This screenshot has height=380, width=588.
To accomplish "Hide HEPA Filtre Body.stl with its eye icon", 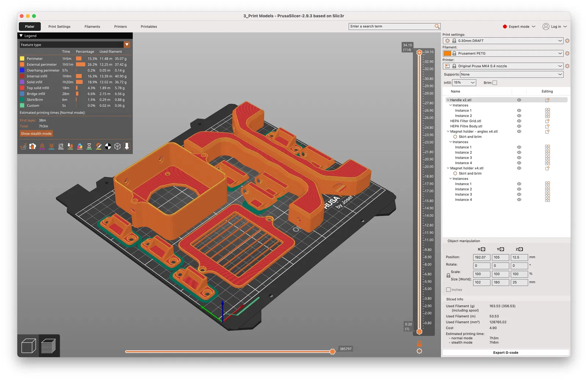I will [519, 126].
